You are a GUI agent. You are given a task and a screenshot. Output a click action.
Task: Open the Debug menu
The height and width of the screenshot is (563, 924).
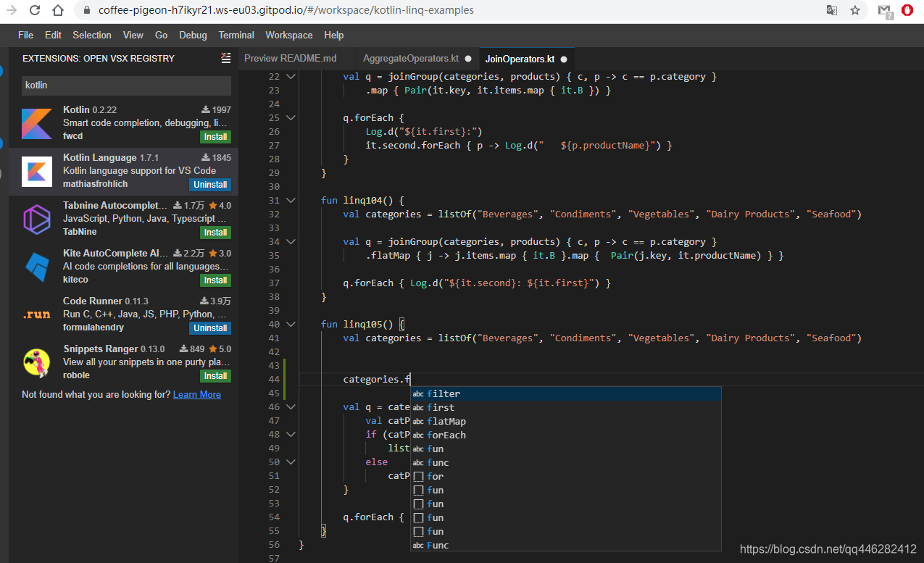193,35
